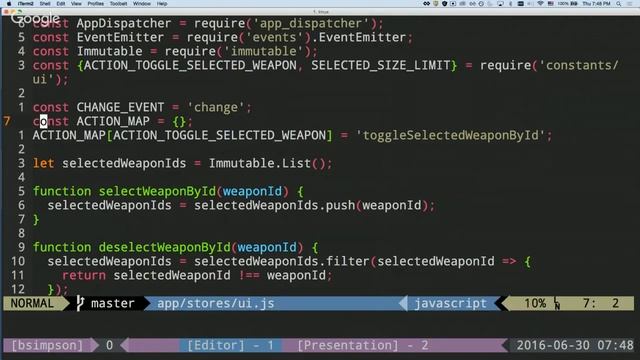640x360 pixels.
Task: Click the 'toggleSelectedWeaponById' string
Action: [x=451, y=136]
